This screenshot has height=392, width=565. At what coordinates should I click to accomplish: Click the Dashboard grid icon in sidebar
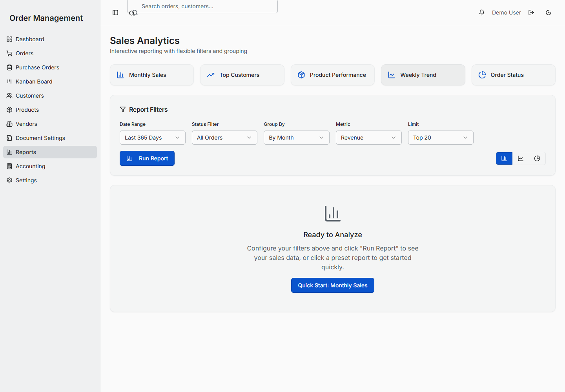pos(9,39)
